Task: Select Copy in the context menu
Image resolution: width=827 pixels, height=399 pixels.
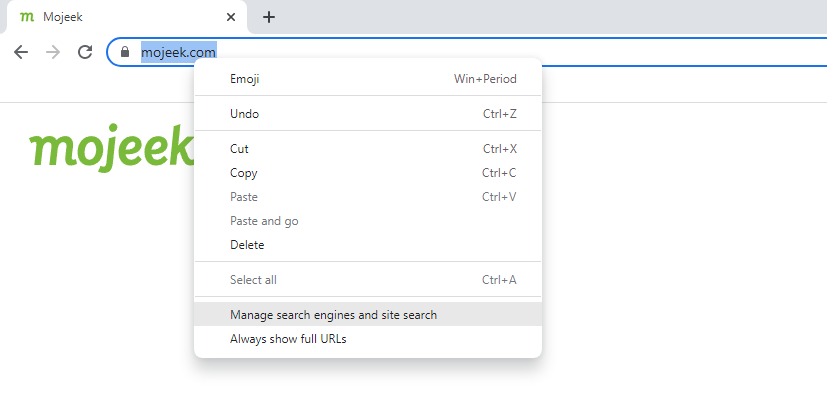Action: click(x=368, y=173)
